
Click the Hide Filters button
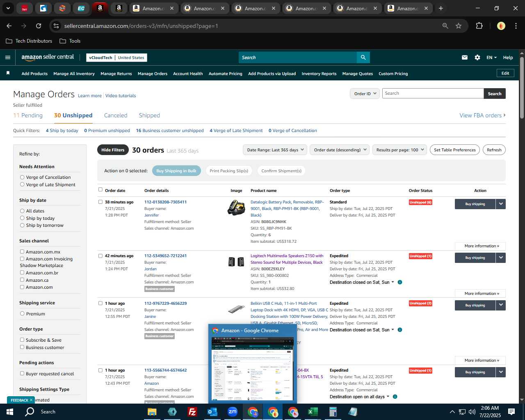point(113,150)
